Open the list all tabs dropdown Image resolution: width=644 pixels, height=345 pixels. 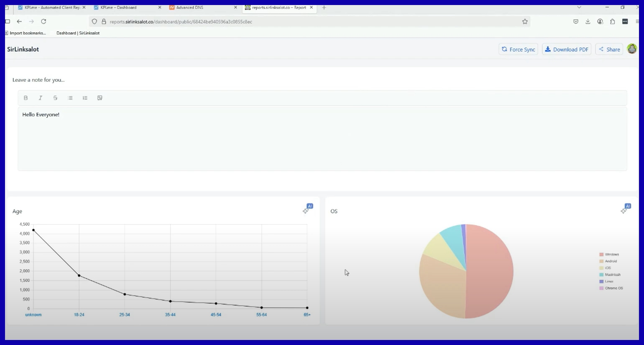(579, 8)
